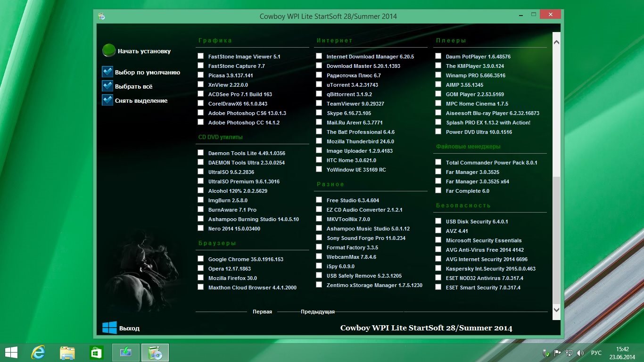The image size is (644, 362).
Task: Open the РУС language indicator
Action: pos(596,353)
